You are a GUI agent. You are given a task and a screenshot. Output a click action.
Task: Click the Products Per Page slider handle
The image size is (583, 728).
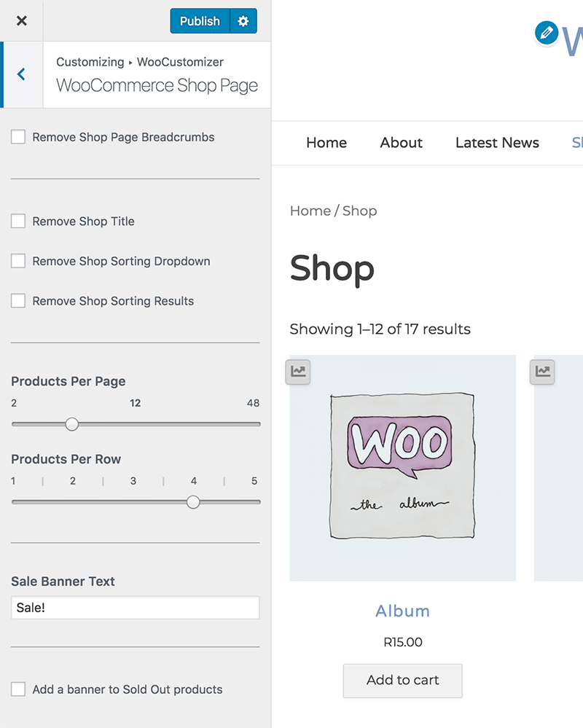click(71, 424)
